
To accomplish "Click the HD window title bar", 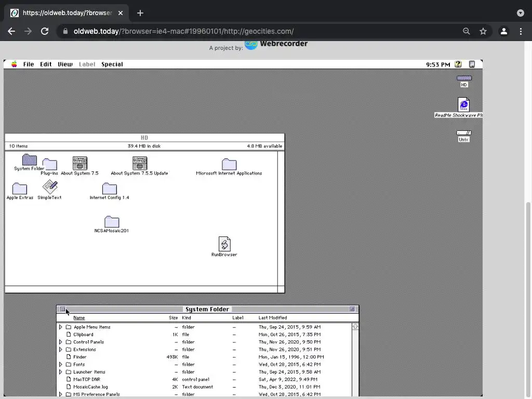I will tap(144, 137).
